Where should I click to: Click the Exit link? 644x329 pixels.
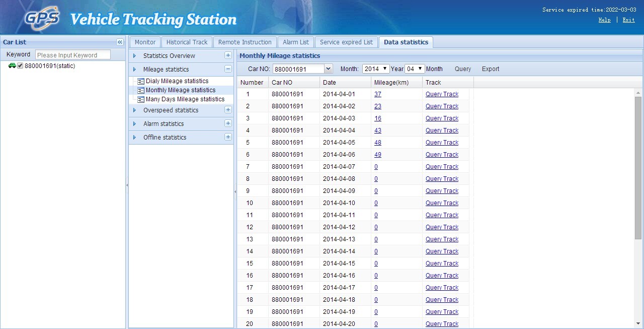click(628, 20)
